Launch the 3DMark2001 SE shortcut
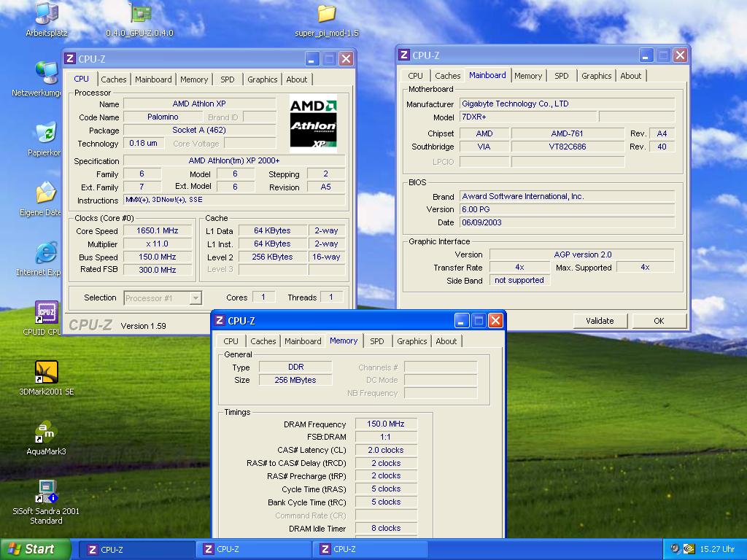 (x=46, y=373)
